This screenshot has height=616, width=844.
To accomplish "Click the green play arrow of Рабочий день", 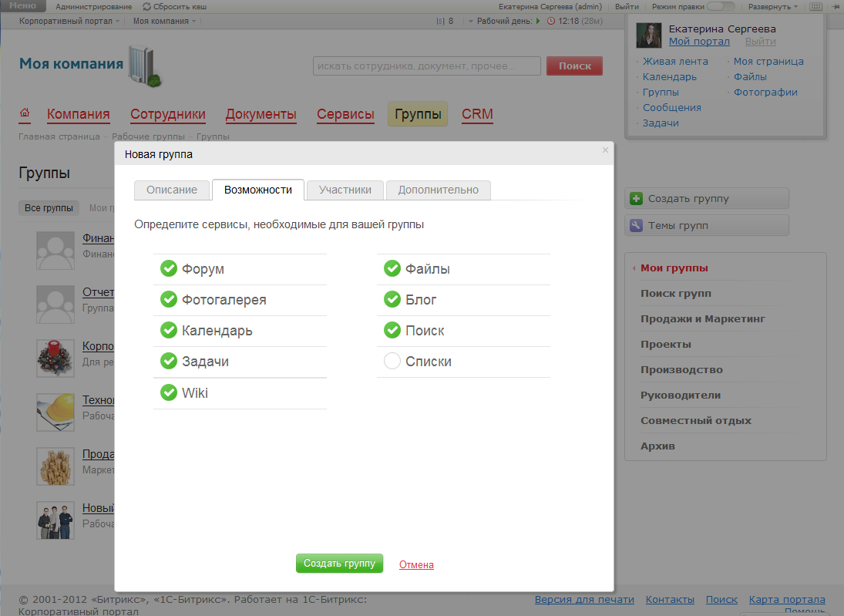I will 538,21.
